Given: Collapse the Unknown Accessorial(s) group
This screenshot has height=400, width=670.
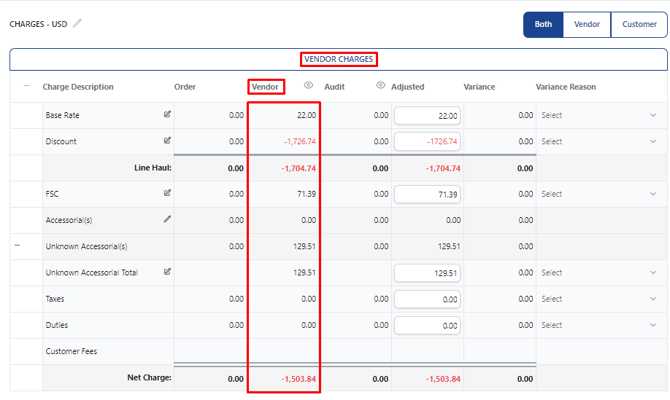Looking at the screenshot, I should tap(17, 245).
